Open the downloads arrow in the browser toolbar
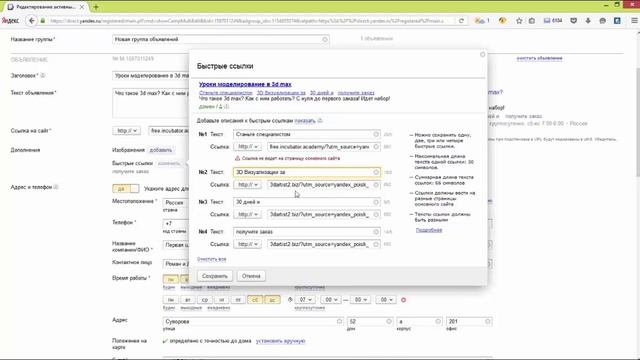Screen dimensions: 640x360 tap(588, 20)
